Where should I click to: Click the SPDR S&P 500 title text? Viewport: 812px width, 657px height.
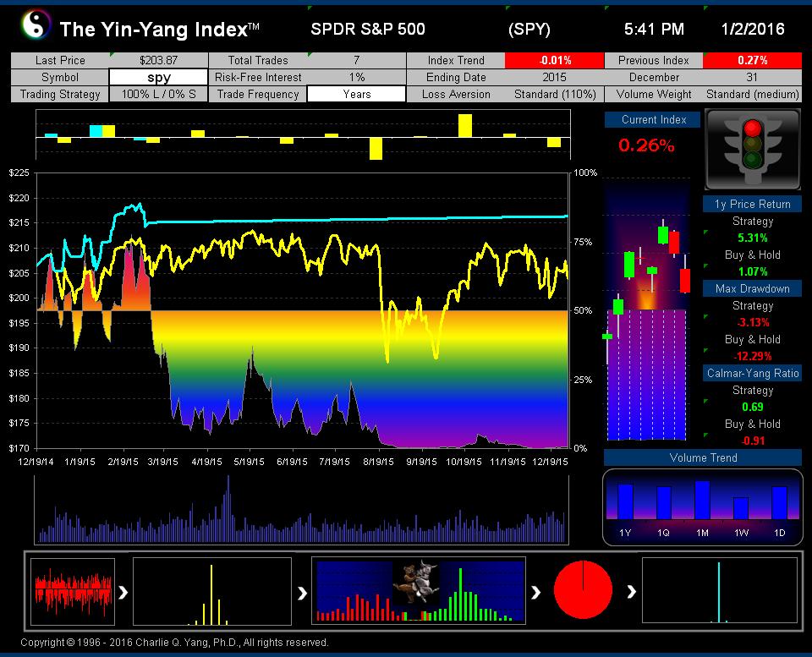(368, 29)
